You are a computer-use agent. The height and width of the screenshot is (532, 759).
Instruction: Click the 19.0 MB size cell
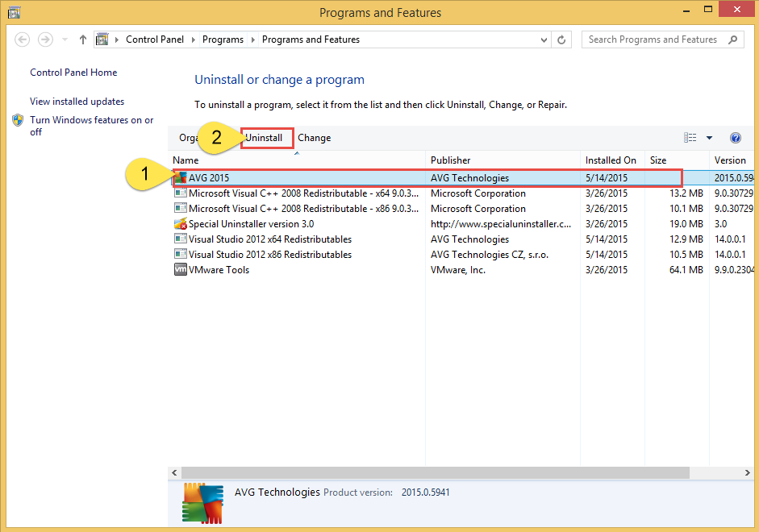click(686, 224)
